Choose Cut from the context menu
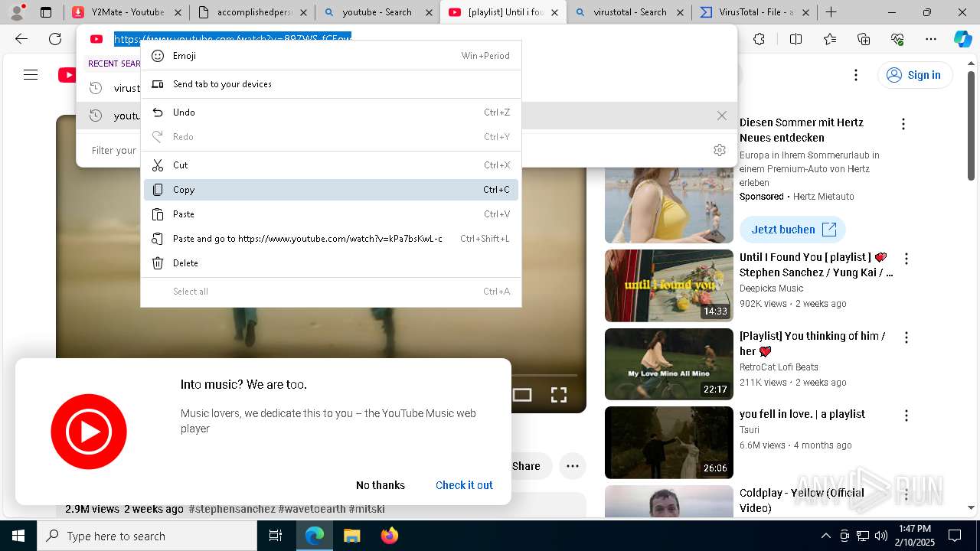This screenshot has width=980, height=551. pos(331,165)
